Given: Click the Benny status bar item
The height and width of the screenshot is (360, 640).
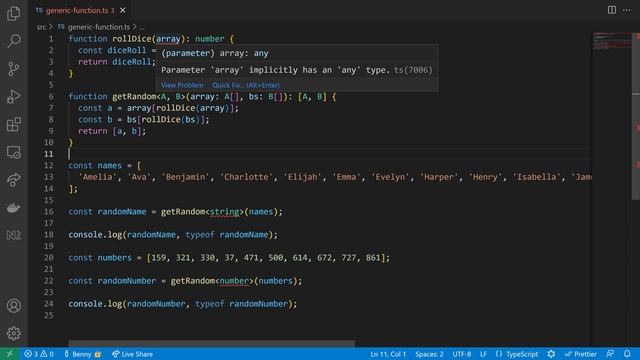Looking at the screenshot, I should 82,354.
